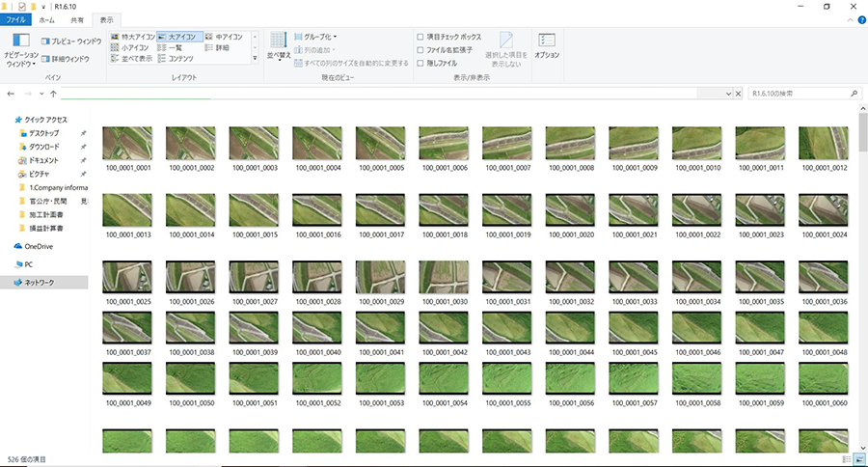Switch to the View (表示) tab
The height and width of the screenshot is (467, 868).
[x=106, y=20]
